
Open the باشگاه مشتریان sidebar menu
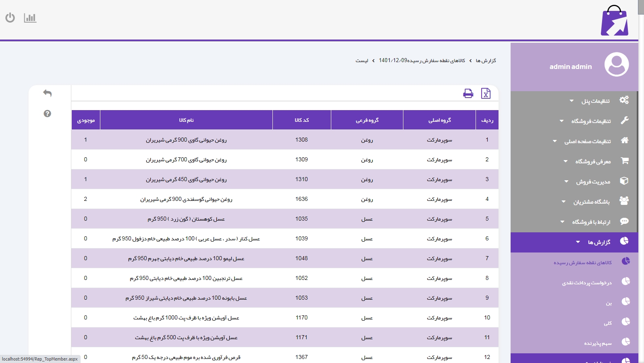pos(574,202)
